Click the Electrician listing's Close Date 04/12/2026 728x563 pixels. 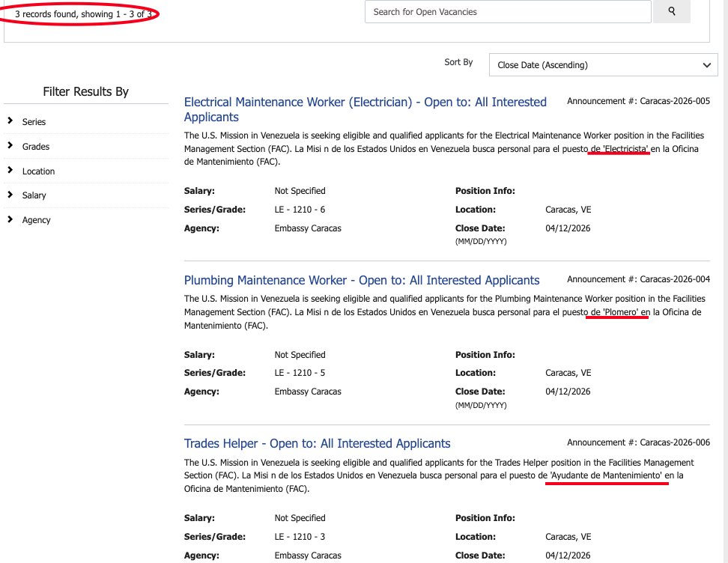point(568,228)
